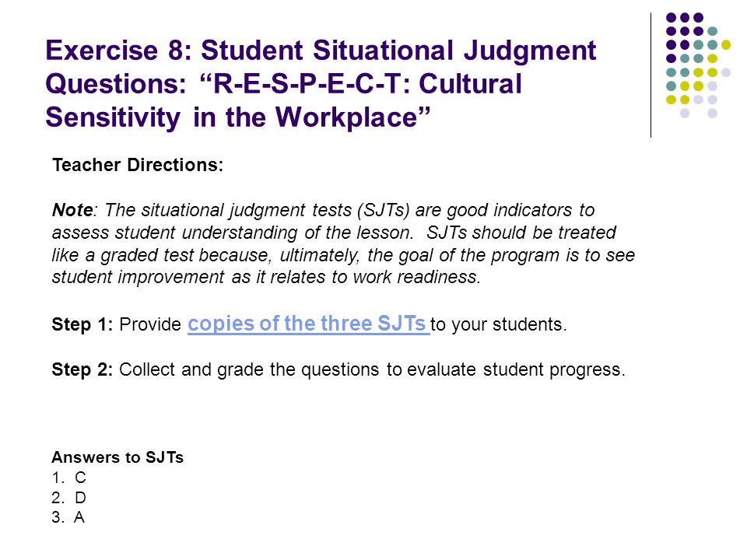Image resolution: width=747 pixels, height=560 pixels.
Task: Click the Step 2 label
Action: pos(82,370)
